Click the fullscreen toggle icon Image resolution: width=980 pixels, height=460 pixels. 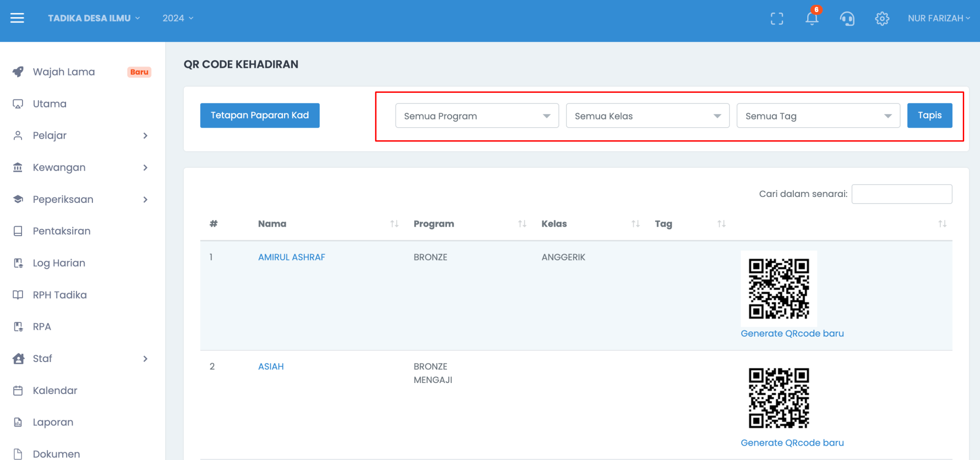777,19
